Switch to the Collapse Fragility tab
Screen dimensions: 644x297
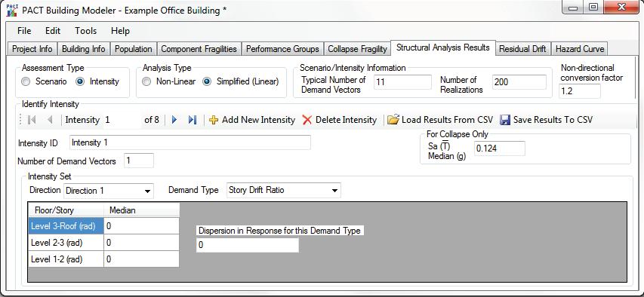click(357, 49)
